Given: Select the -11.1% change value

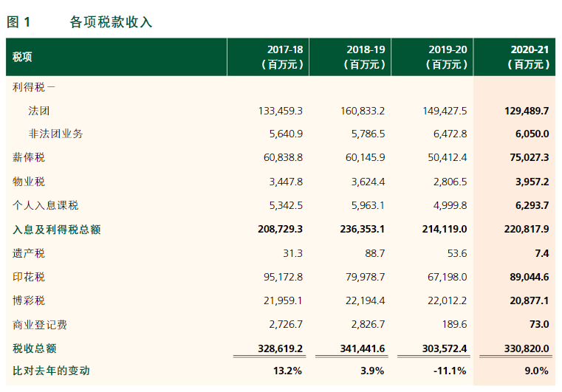Looking at the screenshot, I should (x=450, y=371).
